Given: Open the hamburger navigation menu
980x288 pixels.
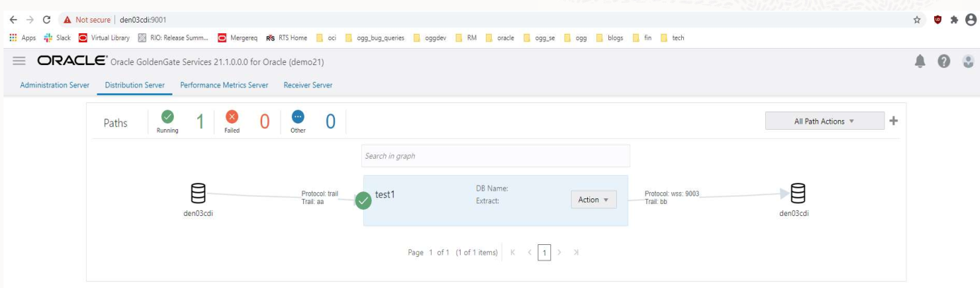Looking at the screenshot, I should pos(19,61).
